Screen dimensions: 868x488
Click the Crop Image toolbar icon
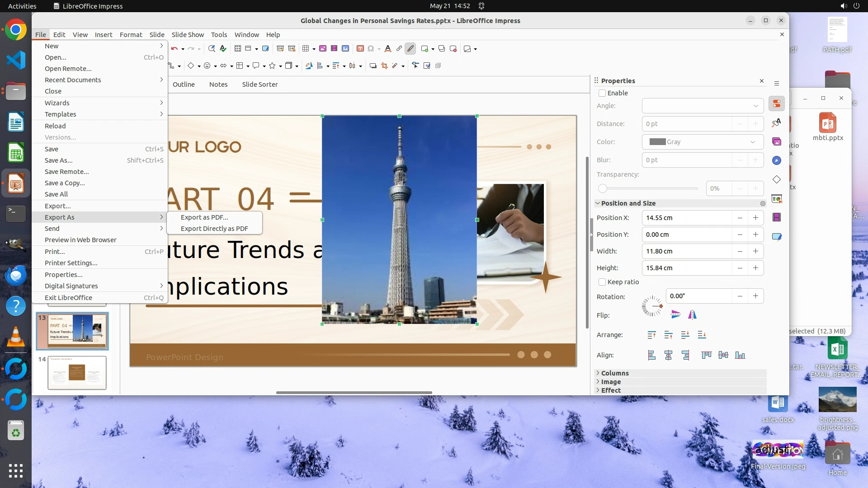tap(384, 66)
